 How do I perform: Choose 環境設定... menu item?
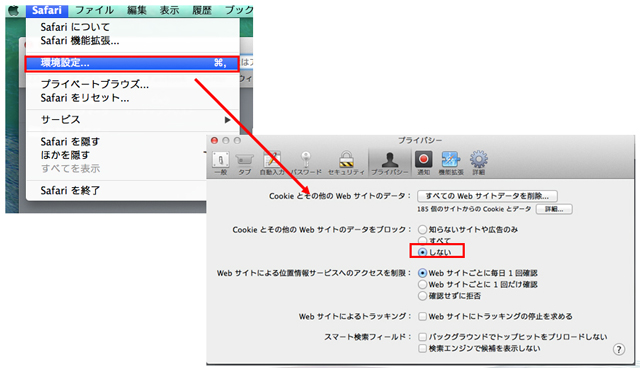coord(132,63)
